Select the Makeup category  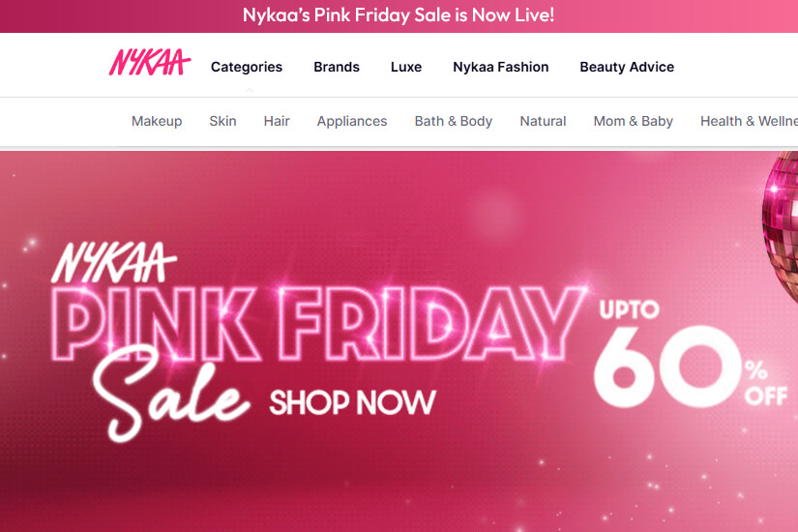click(x=157, y=121)
